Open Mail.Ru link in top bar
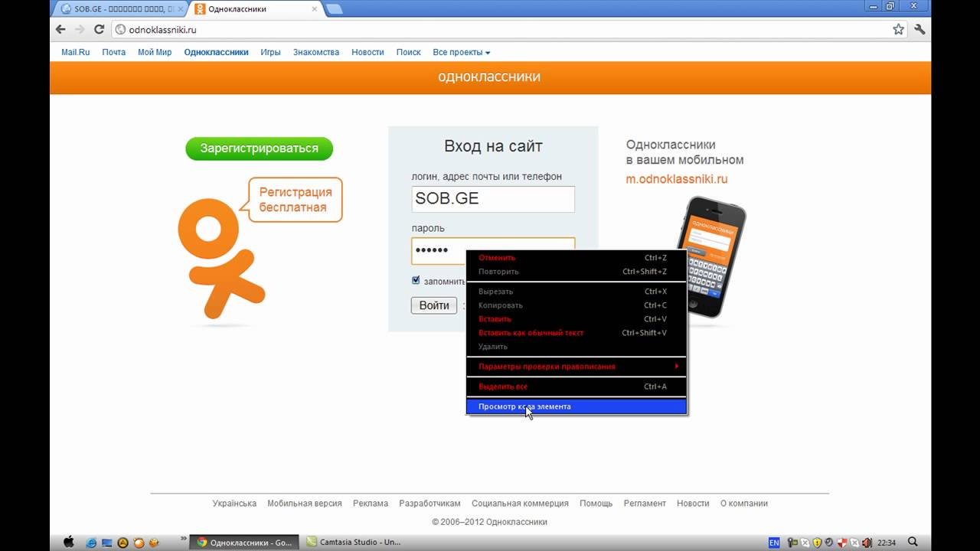 pos(76,52)
